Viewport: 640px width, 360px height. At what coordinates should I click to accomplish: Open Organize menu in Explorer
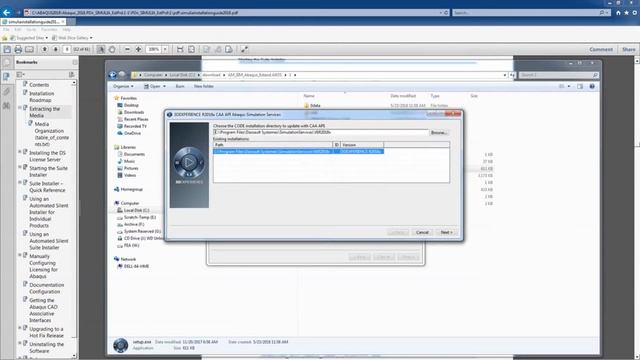pos(123,87)
